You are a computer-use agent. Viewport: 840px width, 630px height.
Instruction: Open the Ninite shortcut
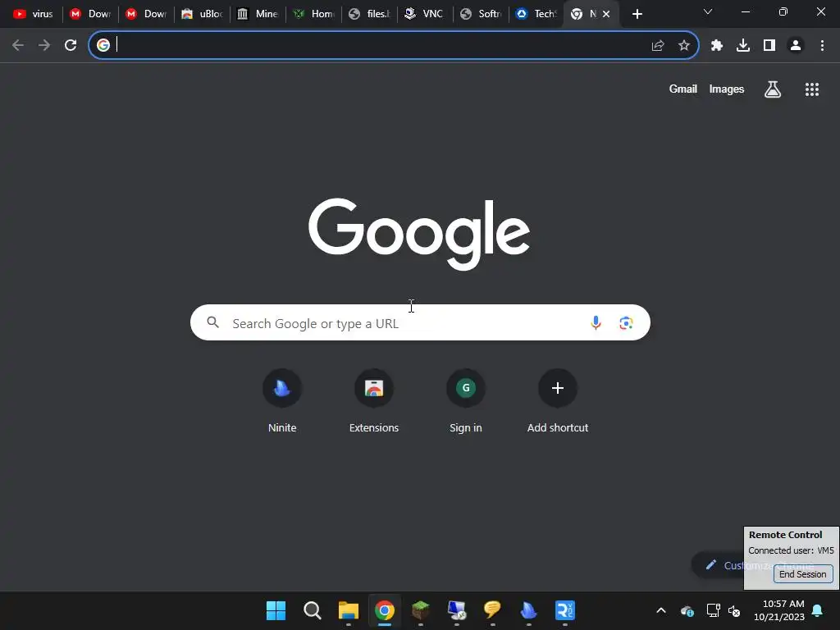coord(282,400)
